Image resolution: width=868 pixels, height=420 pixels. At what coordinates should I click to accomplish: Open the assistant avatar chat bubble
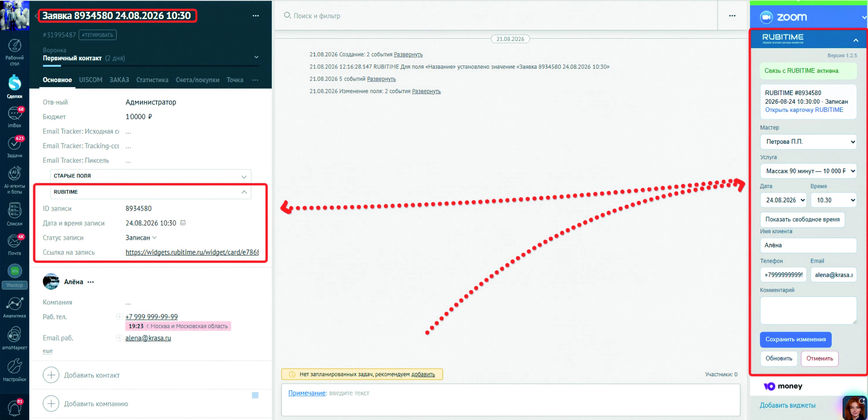click(855, 408)
